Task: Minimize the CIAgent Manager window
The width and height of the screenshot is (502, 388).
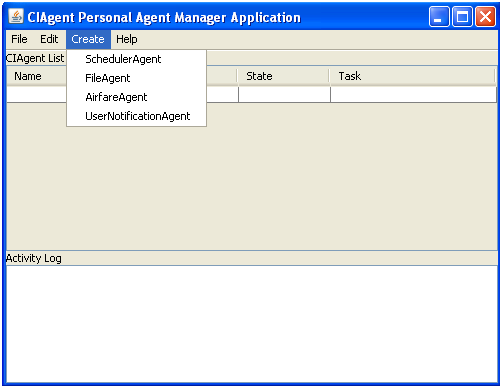Action: [x=439, y=16]
